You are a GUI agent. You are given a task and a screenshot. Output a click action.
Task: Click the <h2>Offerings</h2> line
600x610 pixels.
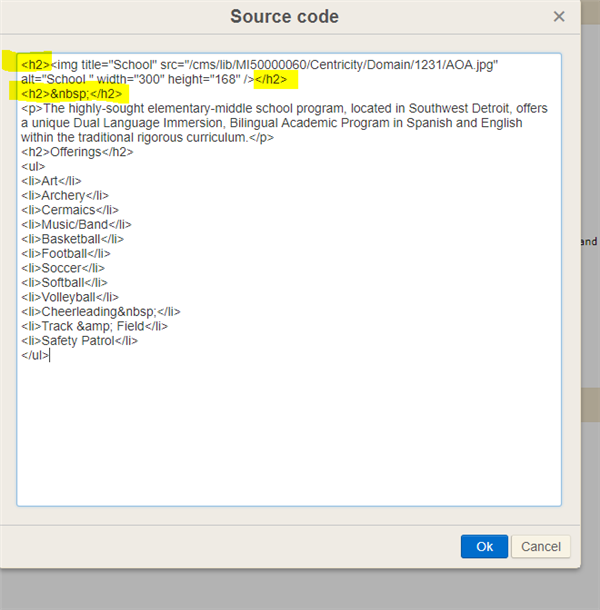[77, 152]
